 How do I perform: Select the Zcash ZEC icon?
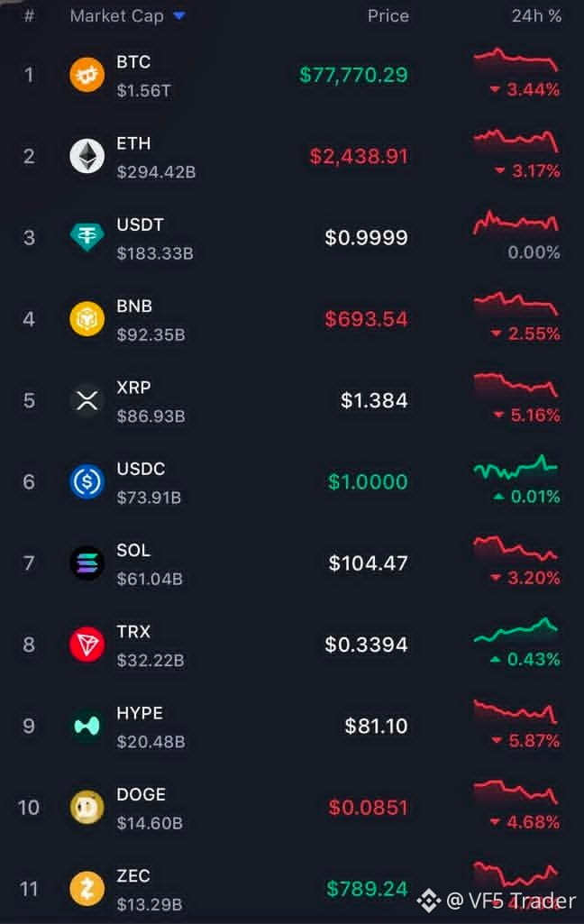(x=87, y=889)
